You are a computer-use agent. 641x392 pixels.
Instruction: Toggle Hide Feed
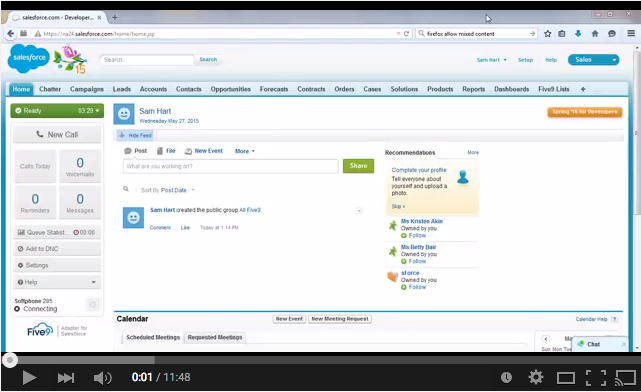135,135
